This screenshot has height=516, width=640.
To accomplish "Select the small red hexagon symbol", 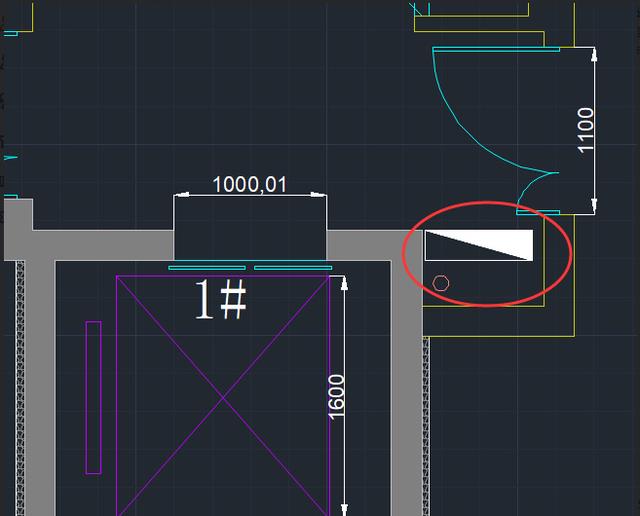I will (x=441, y=283).
